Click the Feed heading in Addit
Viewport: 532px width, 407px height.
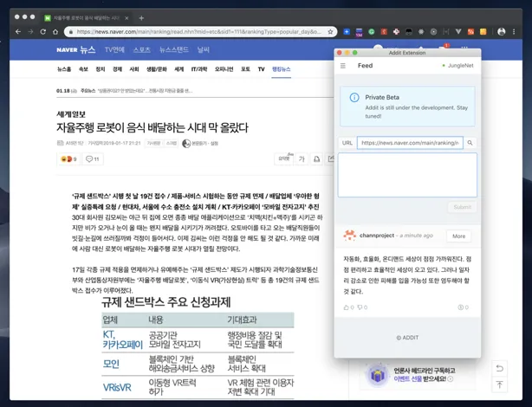365,66
